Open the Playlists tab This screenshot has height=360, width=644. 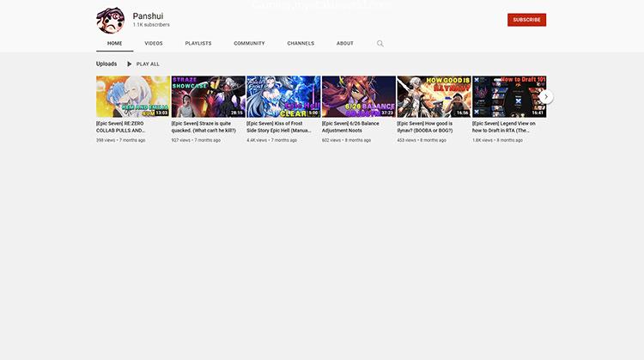pyautogui.click(x=198, y=43)
